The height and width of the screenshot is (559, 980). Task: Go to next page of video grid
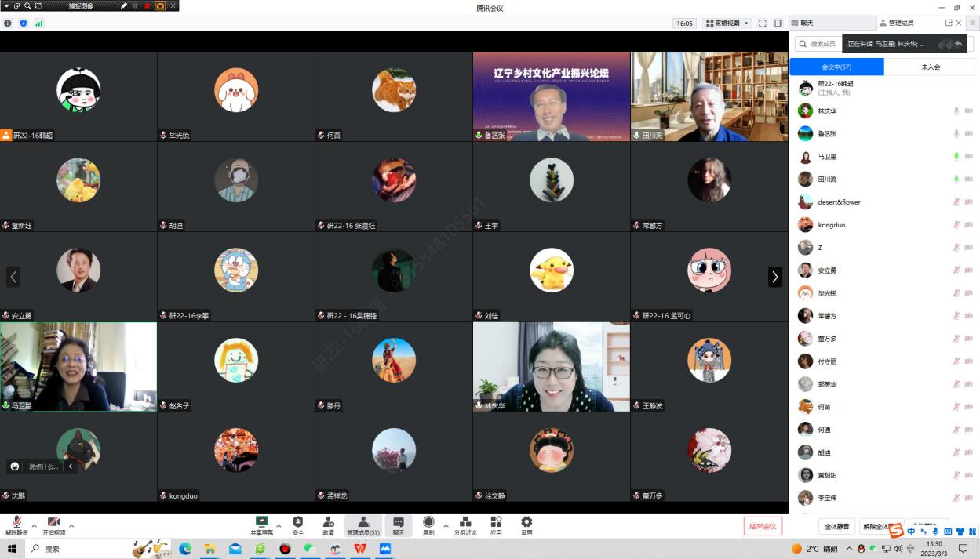tap(774, 277)
